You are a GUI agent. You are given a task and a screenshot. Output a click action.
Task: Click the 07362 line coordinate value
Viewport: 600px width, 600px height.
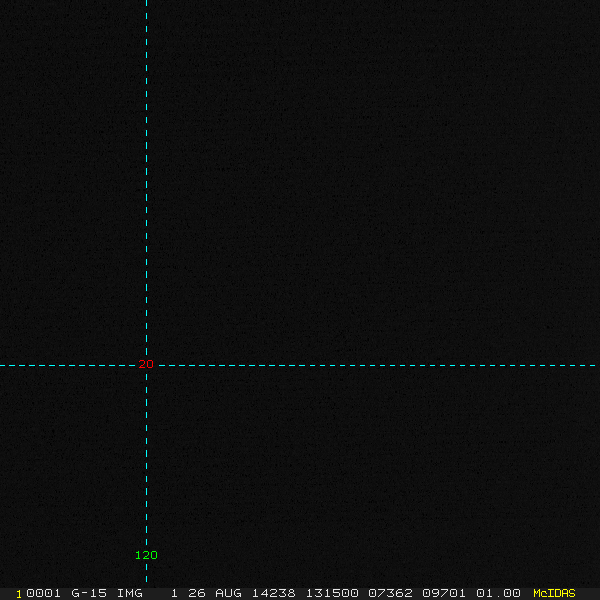point(391,593)
